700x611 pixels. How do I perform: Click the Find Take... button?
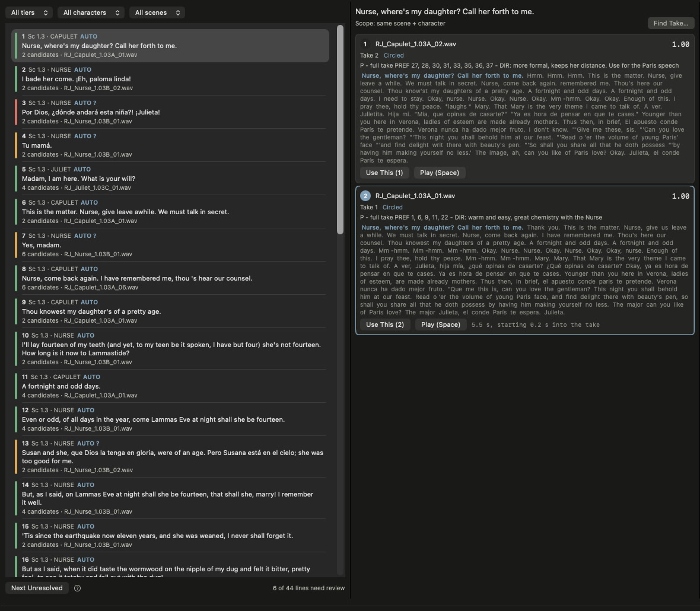[670, 23]
